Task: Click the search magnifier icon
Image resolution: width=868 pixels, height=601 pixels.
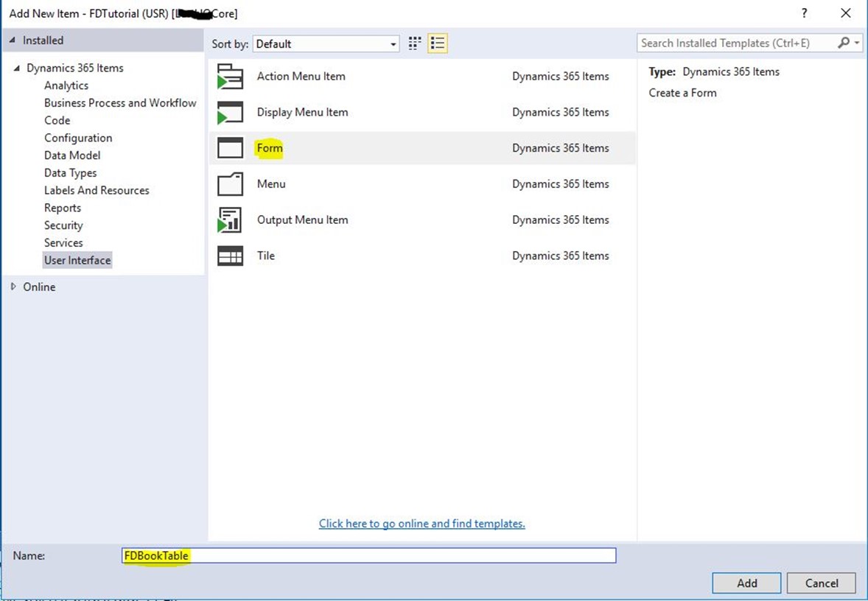Action: (844, 43)
